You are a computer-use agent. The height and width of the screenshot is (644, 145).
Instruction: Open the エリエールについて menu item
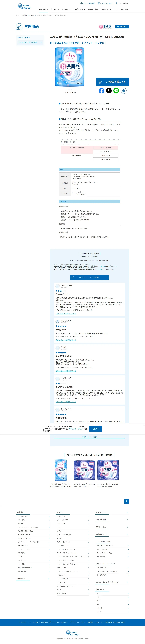(121, 9)
